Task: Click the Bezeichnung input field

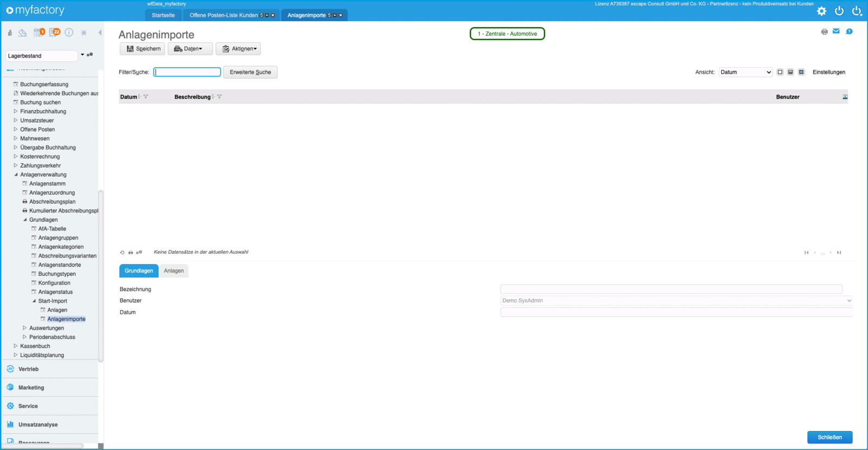Action: point(671,289)
